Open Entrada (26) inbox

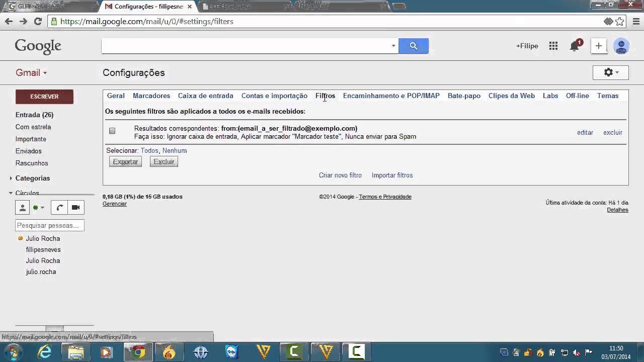coord(34,115)
